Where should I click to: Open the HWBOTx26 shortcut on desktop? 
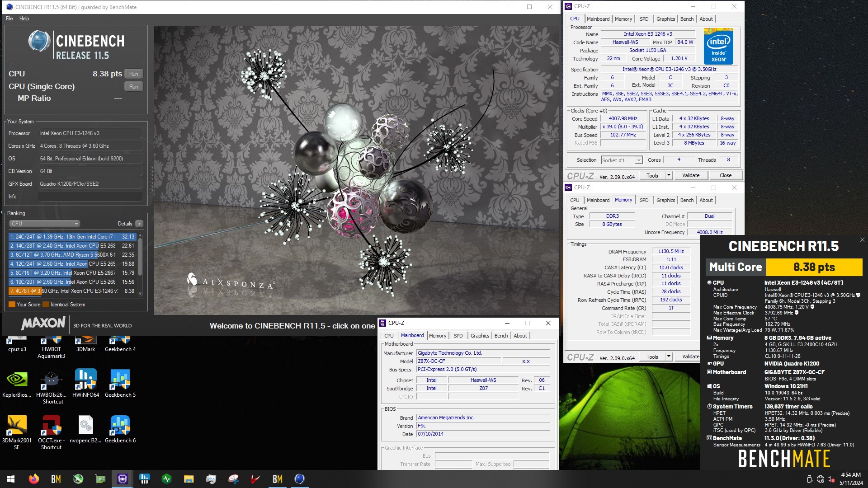click(51, 387)
